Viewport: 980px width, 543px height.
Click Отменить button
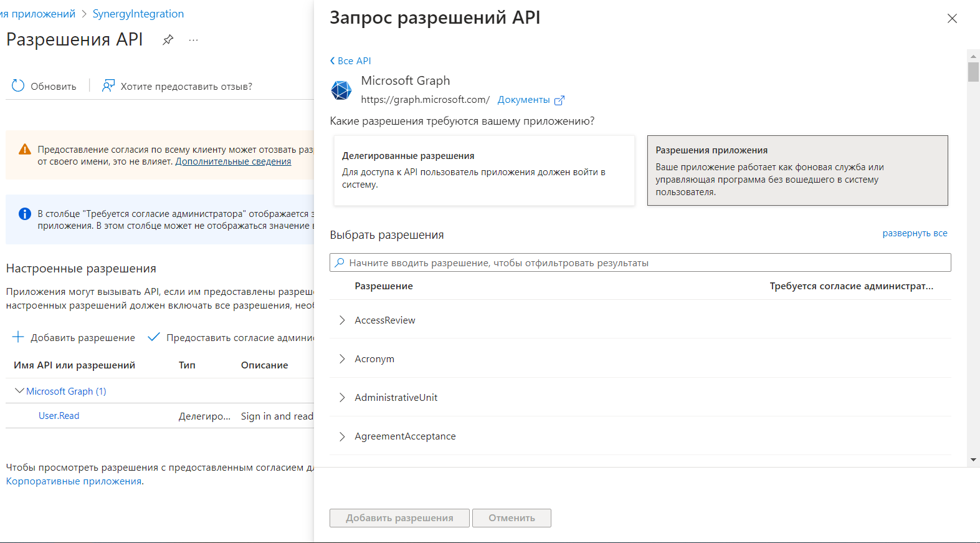coord(511,518)
